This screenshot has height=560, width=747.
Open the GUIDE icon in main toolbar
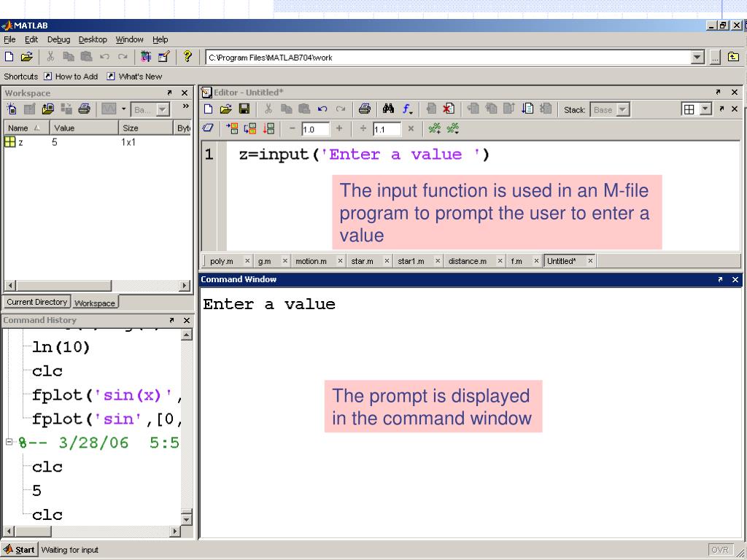point(164,57)
